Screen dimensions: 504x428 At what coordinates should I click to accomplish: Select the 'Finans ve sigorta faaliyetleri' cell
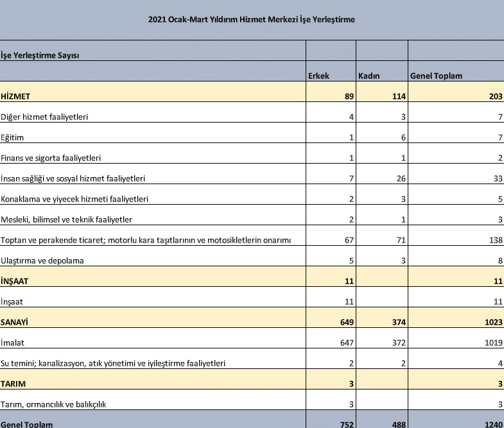pyautogui.click(x=51, y=158)
